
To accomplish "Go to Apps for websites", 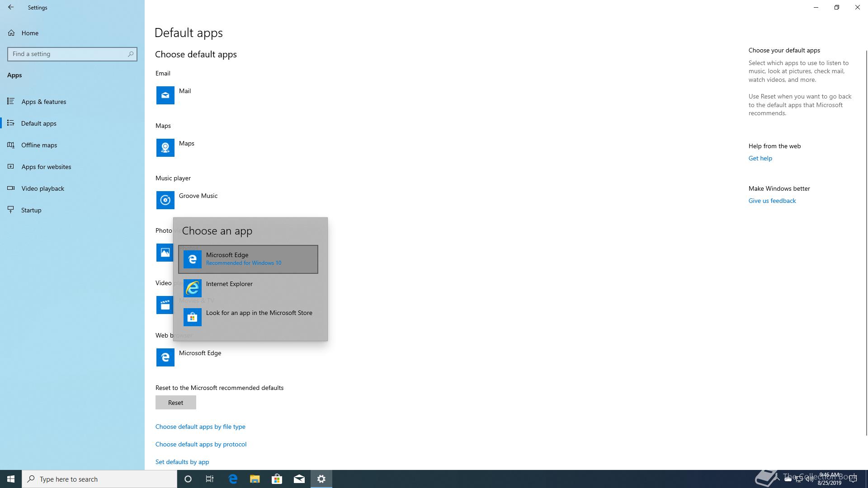I will coord(72,167).
